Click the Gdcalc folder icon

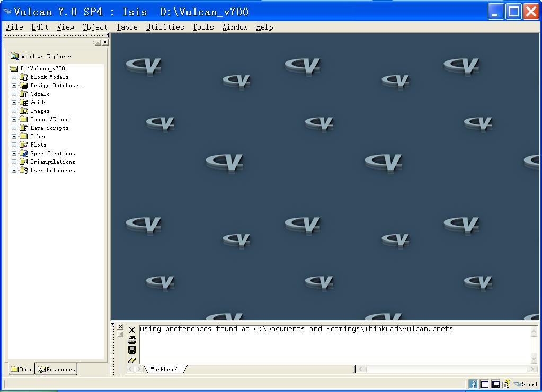(24, 94)
